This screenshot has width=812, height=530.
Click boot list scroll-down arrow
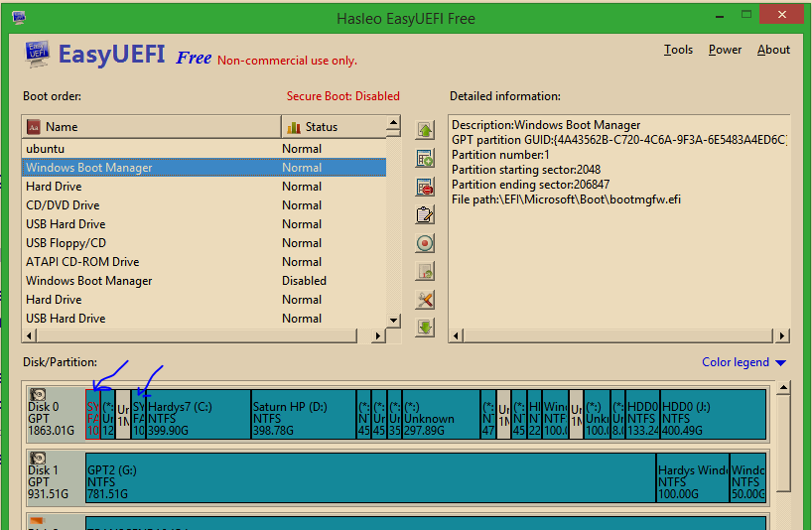[x=393, y=321]
